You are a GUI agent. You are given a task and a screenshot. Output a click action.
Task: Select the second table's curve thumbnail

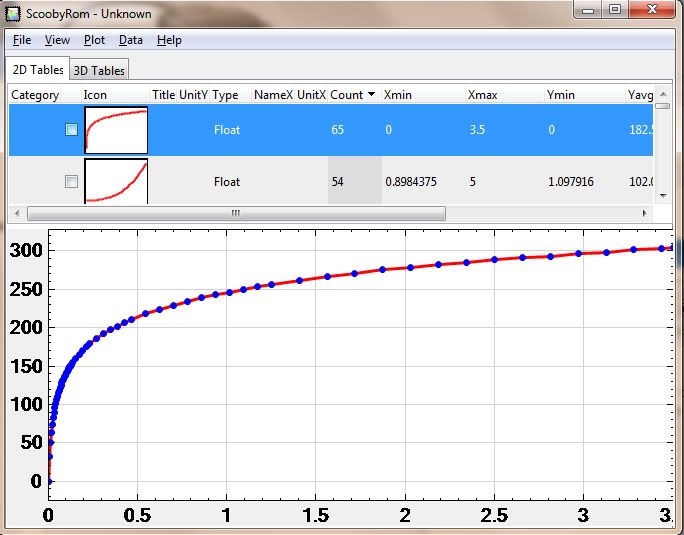click(116, 181)
